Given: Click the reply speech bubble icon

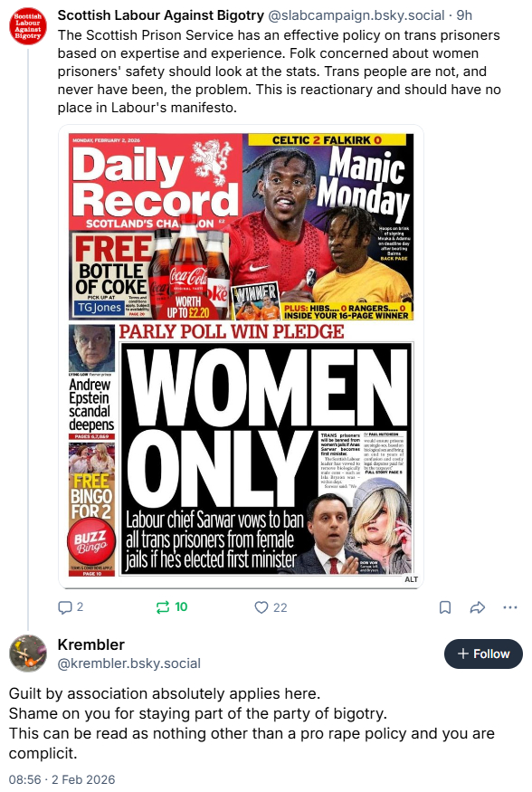Looking at the screenshot, I should click(65, 607).
